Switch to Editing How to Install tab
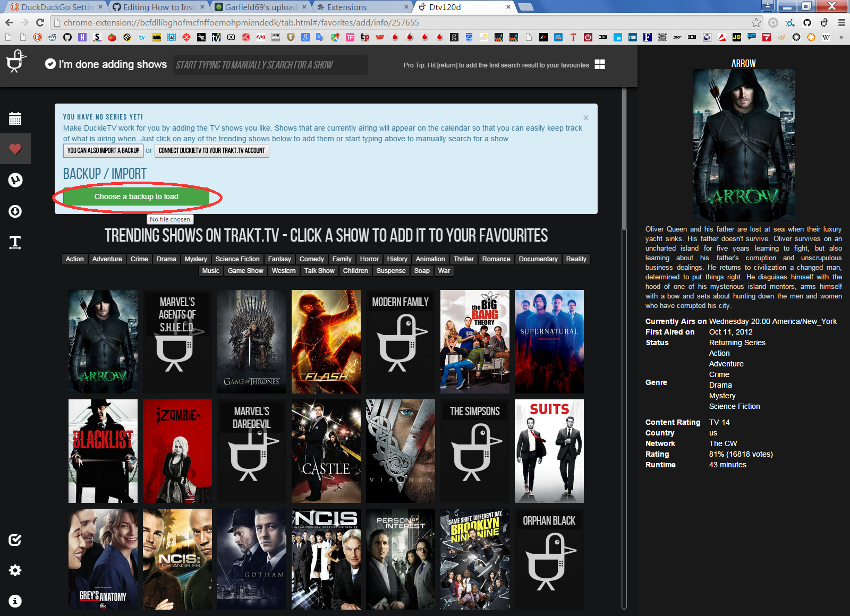The height and width of the screenshot is (616, 850). tap(158, 7)
